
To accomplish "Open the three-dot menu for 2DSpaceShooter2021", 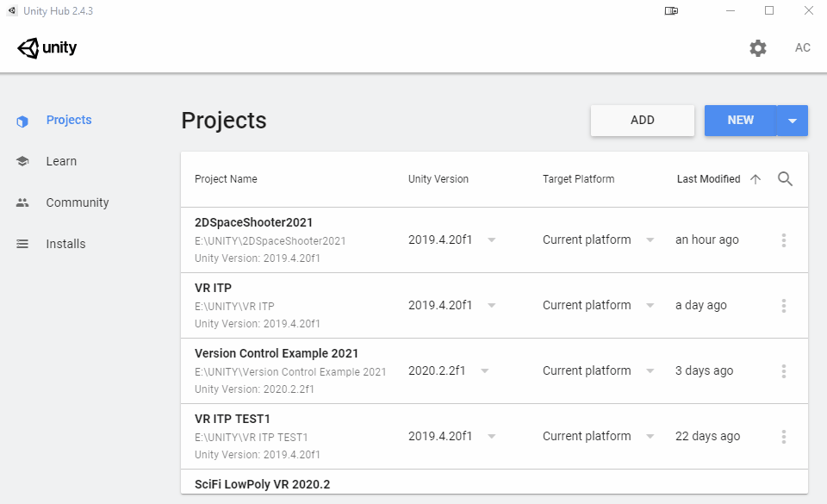I will [x=783, y=240].
